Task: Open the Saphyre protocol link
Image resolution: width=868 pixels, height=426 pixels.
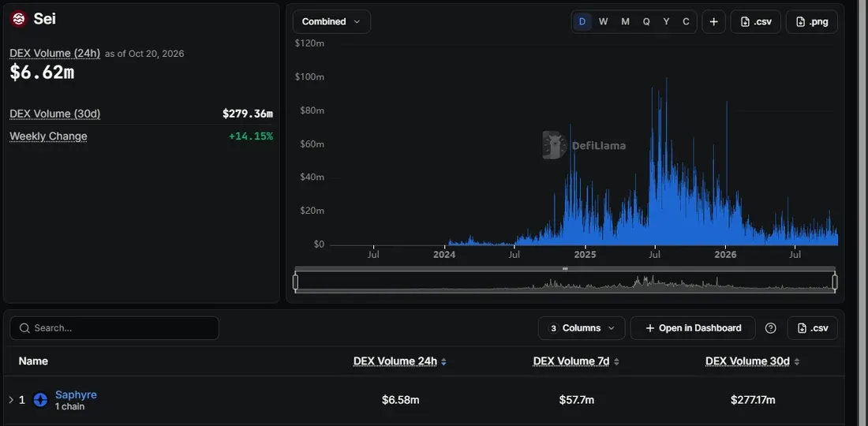Action: coord(76,395)
